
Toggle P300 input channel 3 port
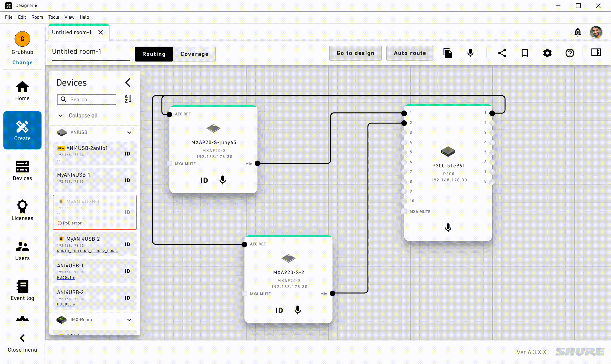pos(404,133)
